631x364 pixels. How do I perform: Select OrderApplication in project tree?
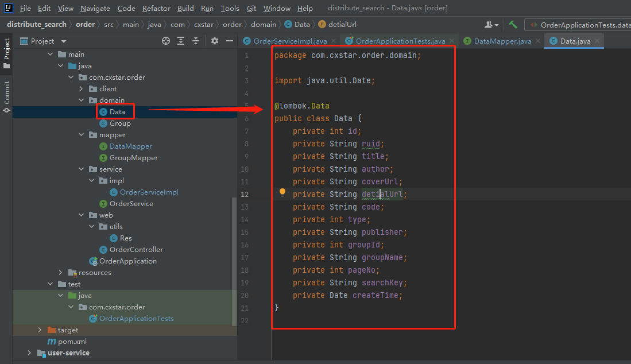point(128,261)
